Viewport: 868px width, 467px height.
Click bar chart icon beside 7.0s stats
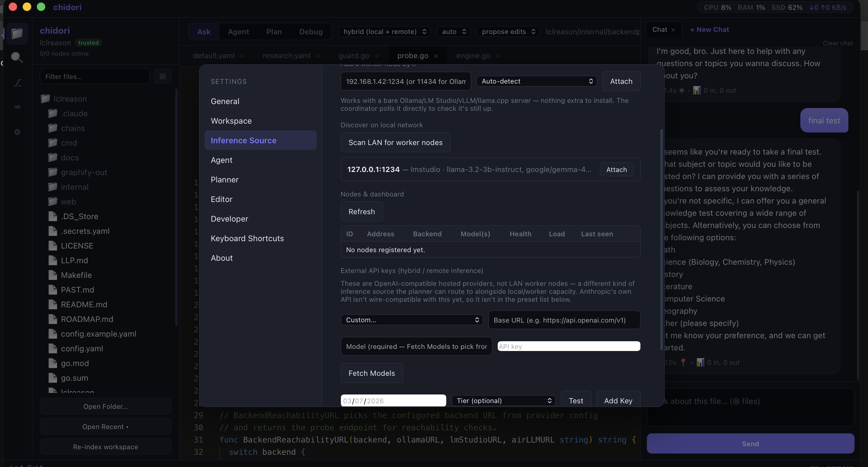coord(700,362)
